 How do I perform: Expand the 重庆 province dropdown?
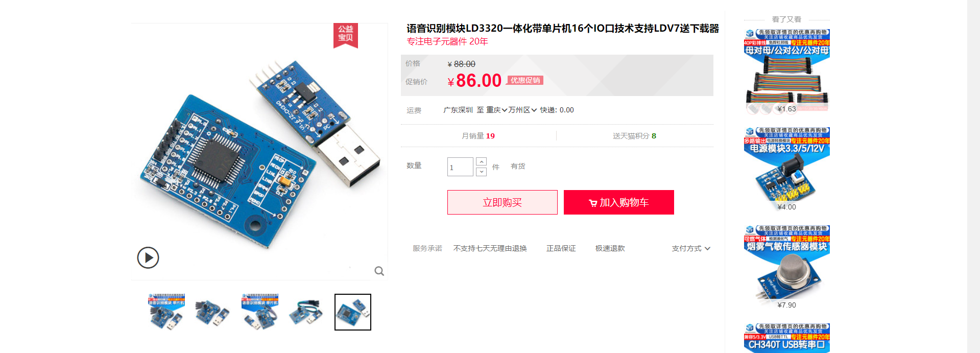(496, 110)
